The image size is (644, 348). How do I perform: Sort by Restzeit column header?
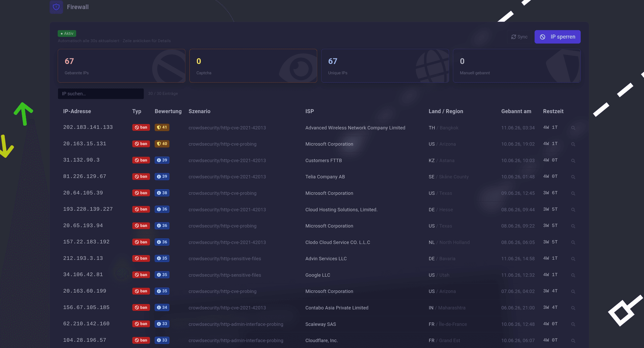coord(553,111)
